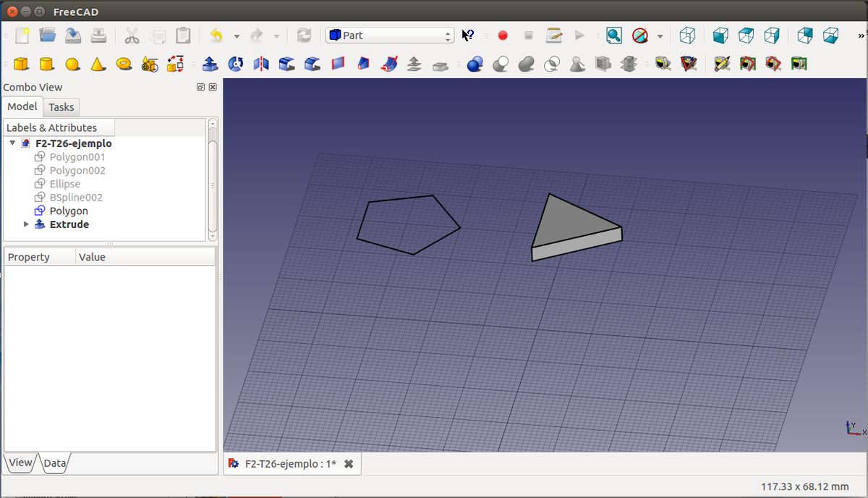Insert a cylinder solid from the toolbar
The image size is (868, 498).
[46, 64]
